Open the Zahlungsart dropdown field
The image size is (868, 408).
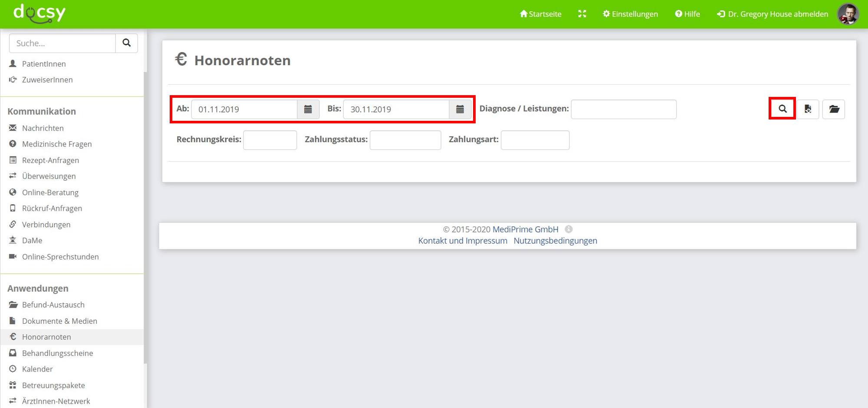(x=535, y=140)
